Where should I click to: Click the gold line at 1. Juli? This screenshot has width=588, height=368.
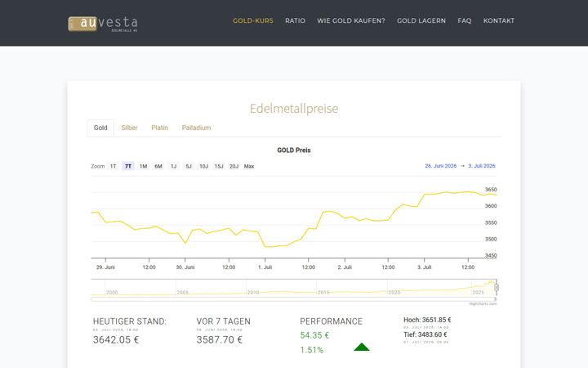pos(265,246)
